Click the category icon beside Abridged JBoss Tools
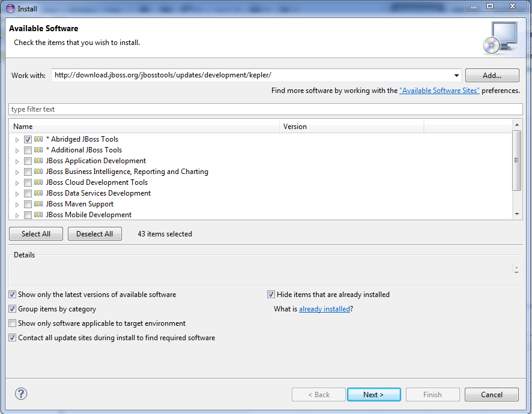Viewport: 532px width, 414px height. tap(38, 139)
